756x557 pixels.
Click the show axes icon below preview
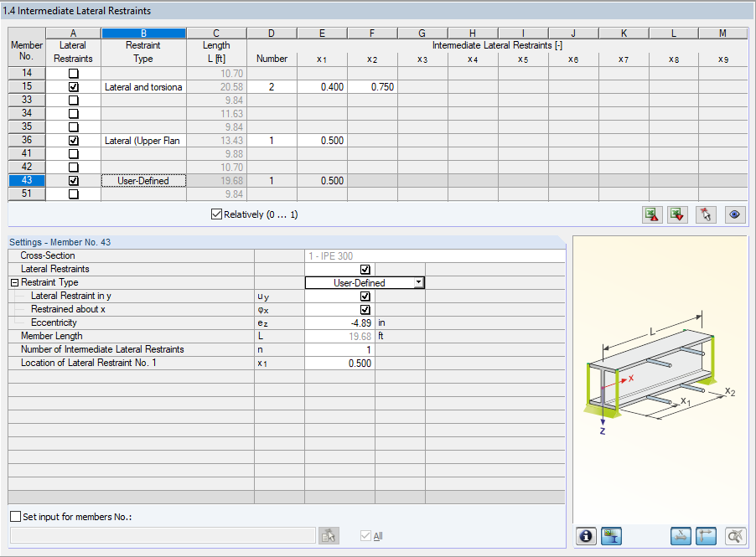(x=706, y=536)
